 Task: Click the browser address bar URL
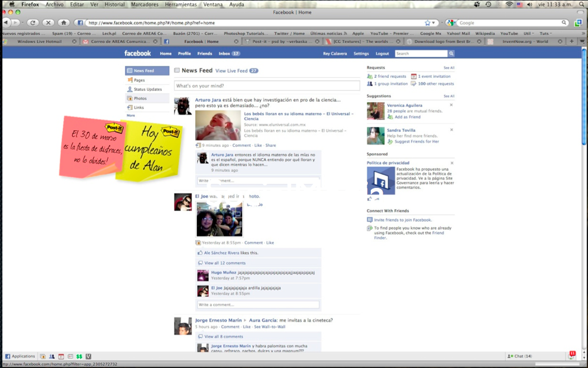click(x=255, y=23)
